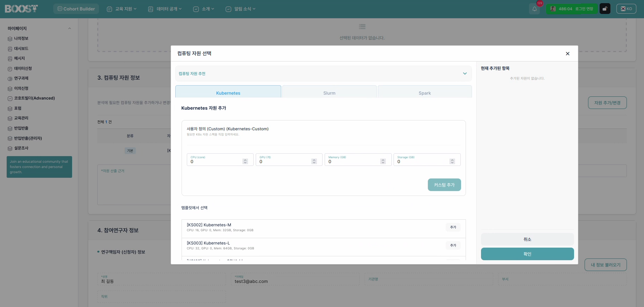Click the 메시지 sidebar icon

point(10,59)
